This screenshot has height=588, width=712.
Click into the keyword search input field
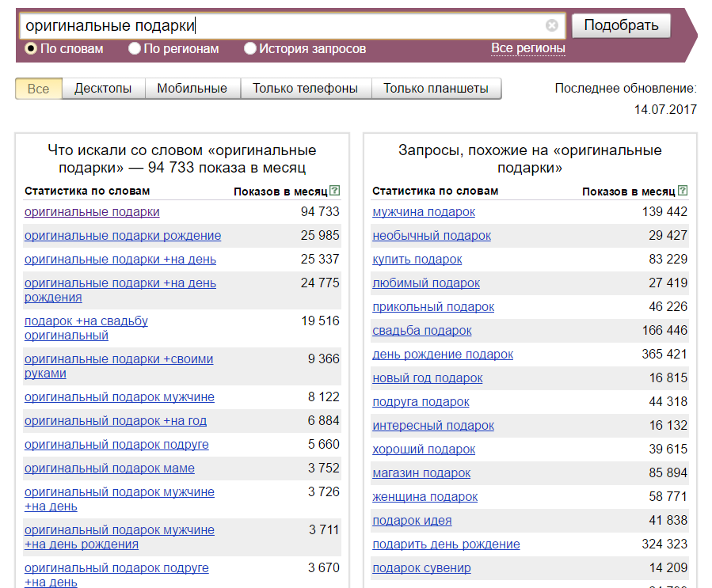tap(277, 25)
